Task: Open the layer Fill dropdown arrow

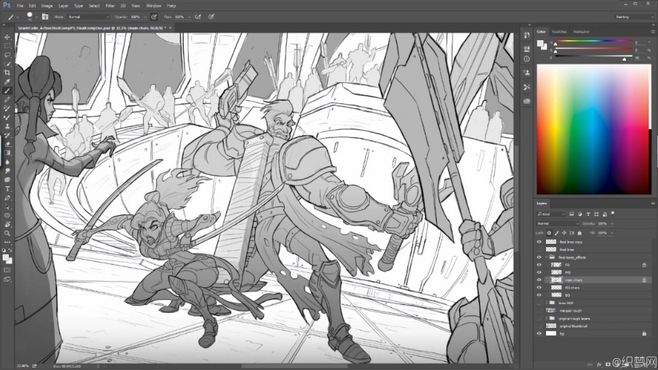Action: click(611, 233)
